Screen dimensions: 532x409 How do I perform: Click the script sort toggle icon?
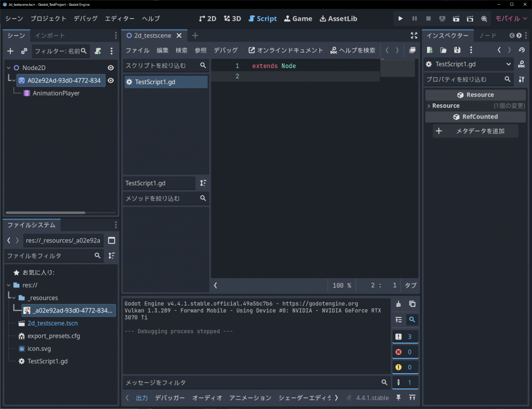point(203,183)
